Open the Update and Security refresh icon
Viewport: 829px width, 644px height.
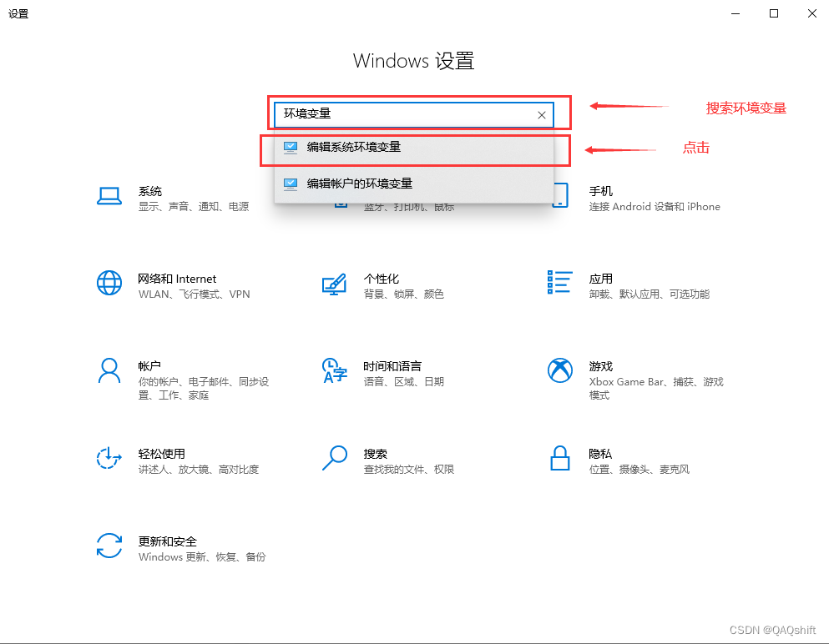109,546
